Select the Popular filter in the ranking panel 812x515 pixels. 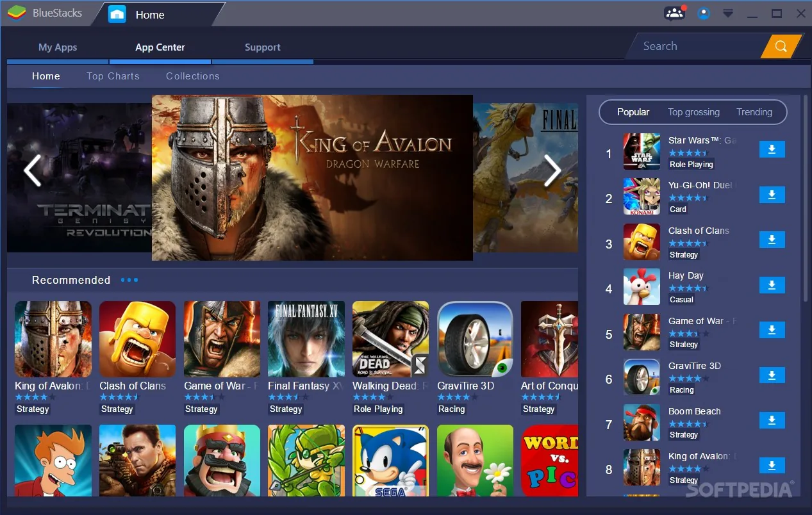coord(633,112)
